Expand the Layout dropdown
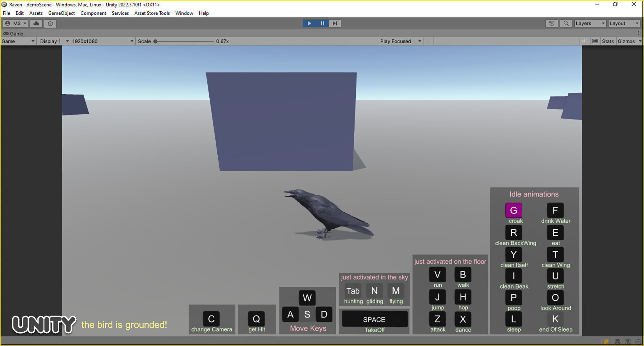The image size is (644, 346). [624, 23]
